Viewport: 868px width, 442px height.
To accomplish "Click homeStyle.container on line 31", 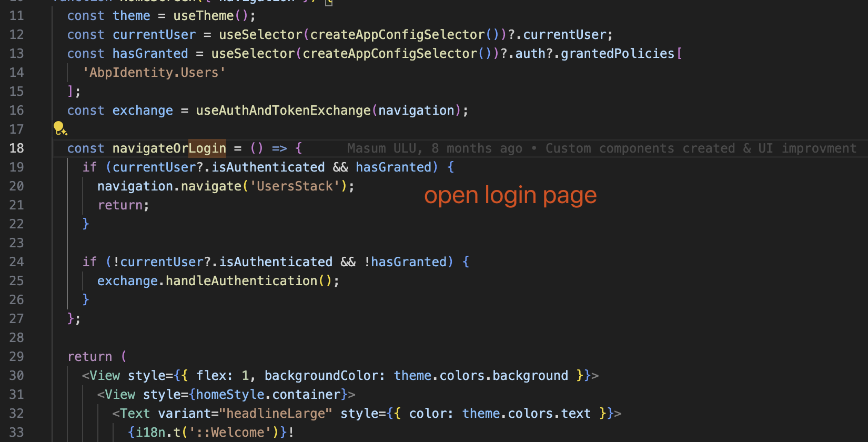I will point(268,395).
